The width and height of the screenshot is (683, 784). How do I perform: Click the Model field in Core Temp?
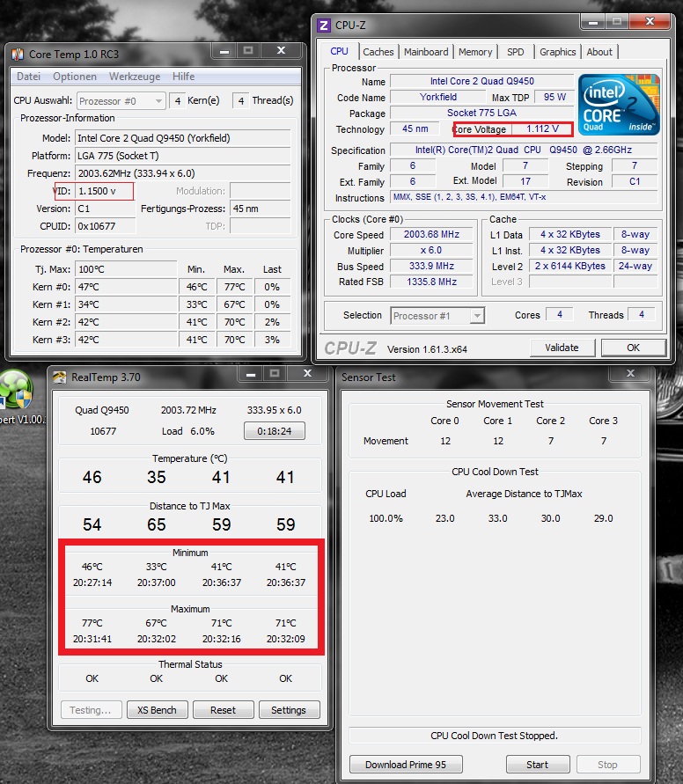pyautogui.click(x=183, y=138)
